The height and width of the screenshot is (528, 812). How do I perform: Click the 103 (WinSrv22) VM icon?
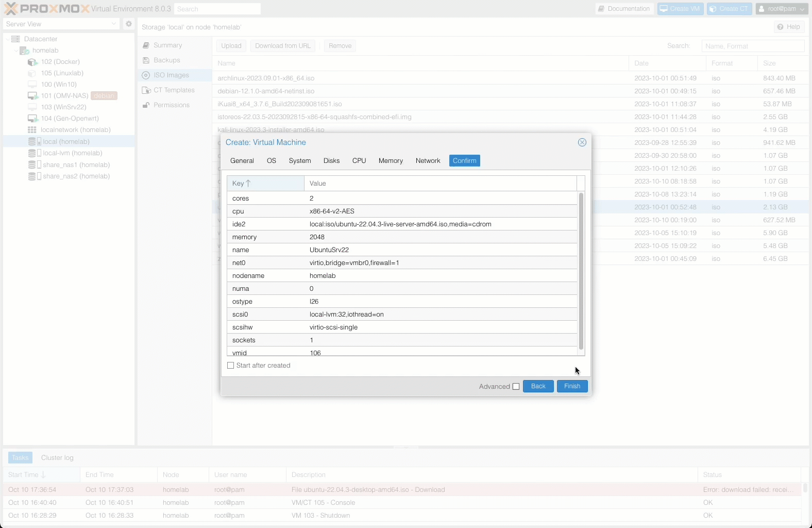point(32,107)
